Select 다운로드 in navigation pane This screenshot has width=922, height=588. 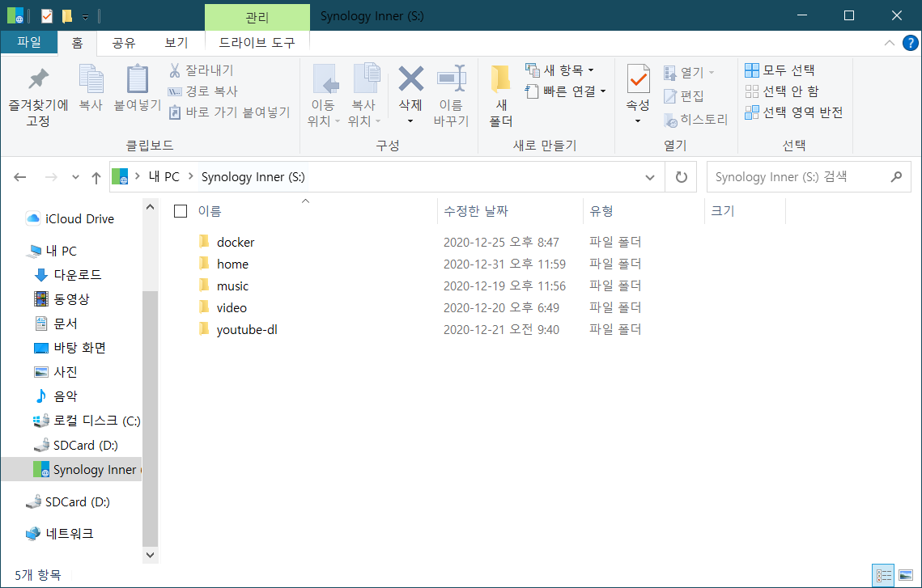[68, 274]
